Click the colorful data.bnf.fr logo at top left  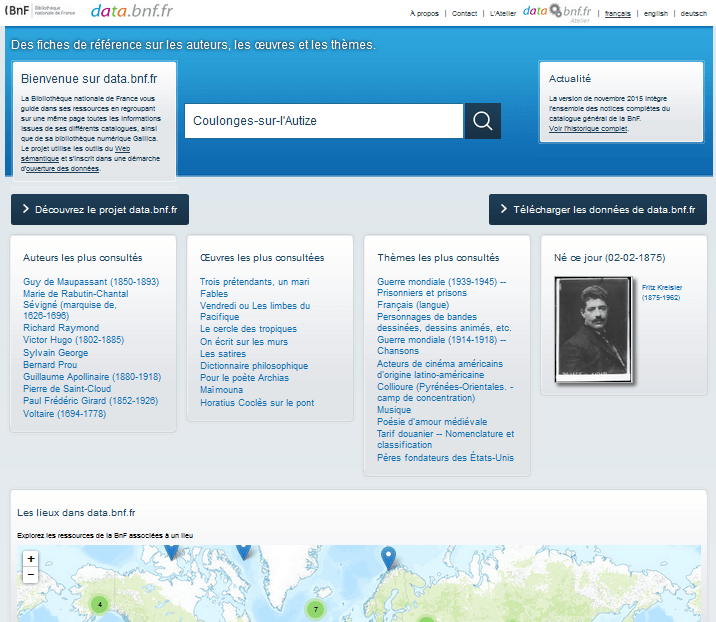(x=130, y=12)
